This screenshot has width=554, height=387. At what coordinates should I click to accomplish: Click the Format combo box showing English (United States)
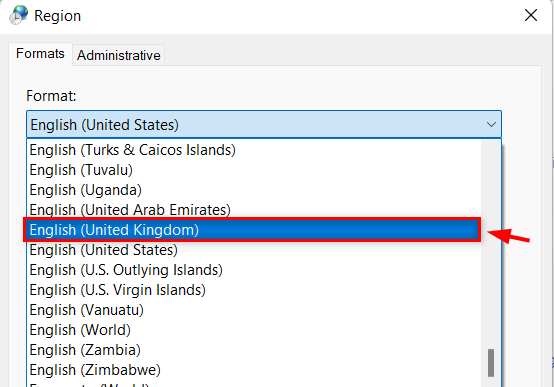(264, 124)
